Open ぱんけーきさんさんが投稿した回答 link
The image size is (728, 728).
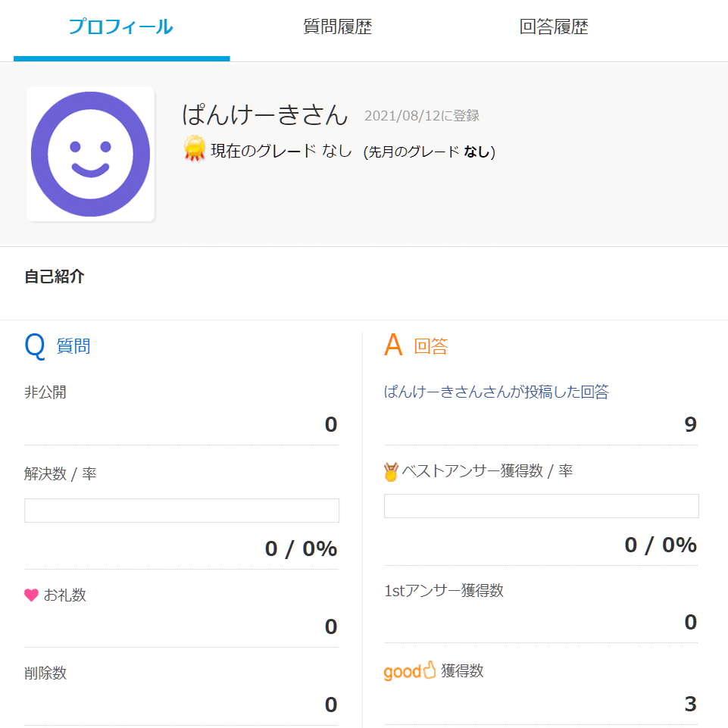tap(496, 392)
